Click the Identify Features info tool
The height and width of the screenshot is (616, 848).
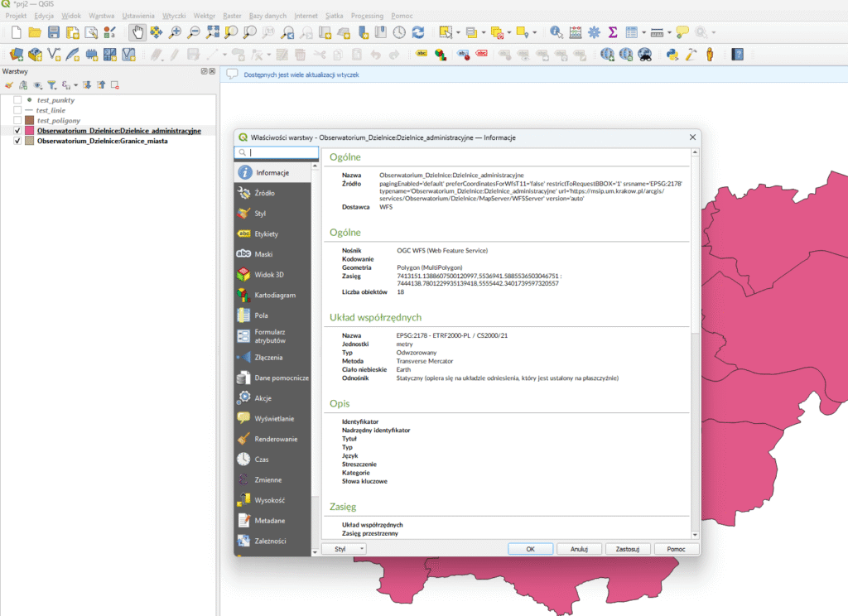pos(556,32)
